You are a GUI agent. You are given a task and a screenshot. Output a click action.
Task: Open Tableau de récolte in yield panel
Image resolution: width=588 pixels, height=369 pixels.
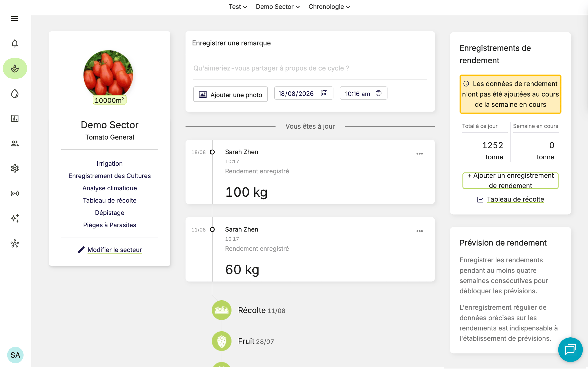click(x=515, y=199)
